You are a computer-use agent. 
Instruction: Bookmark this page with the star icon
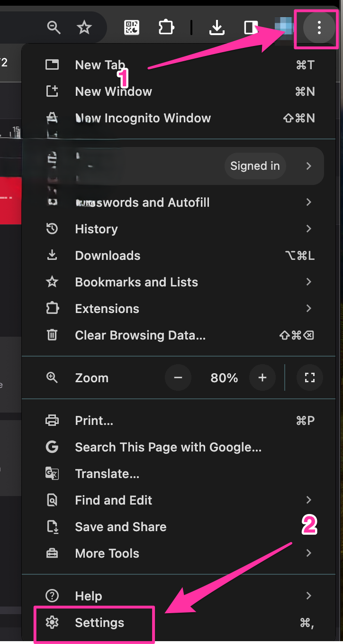84,28
